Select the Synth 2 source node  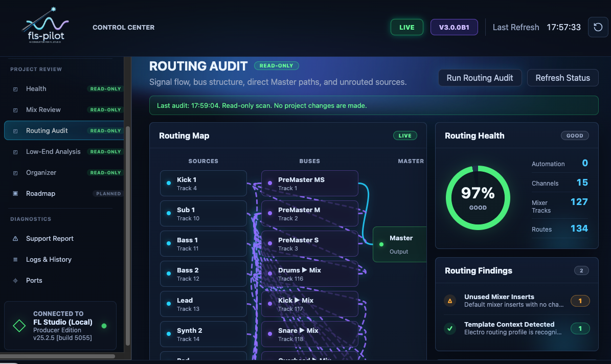[x=203, y=334]
